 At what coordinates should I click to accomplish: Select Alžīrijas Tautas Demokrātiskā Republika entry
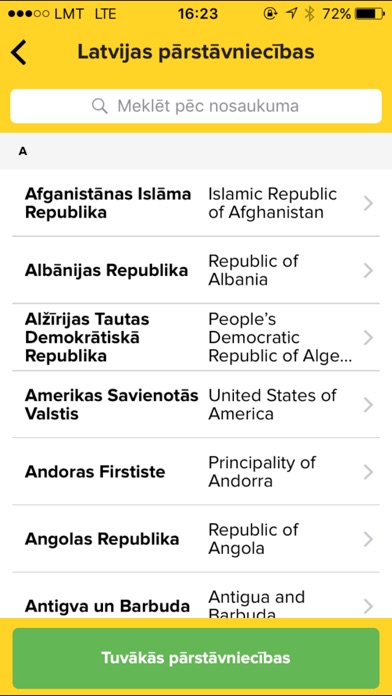pos(196,337)
